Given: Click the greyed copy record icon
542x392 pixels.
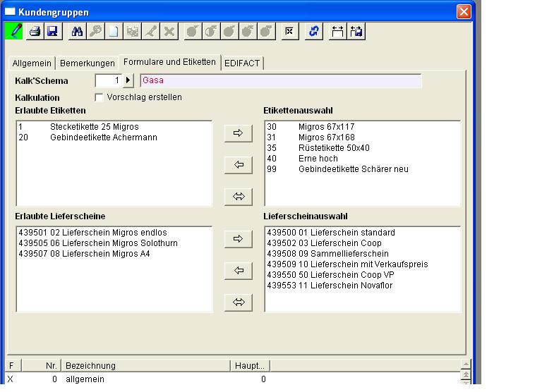Looking at the screenshot, I should point(132,32).
